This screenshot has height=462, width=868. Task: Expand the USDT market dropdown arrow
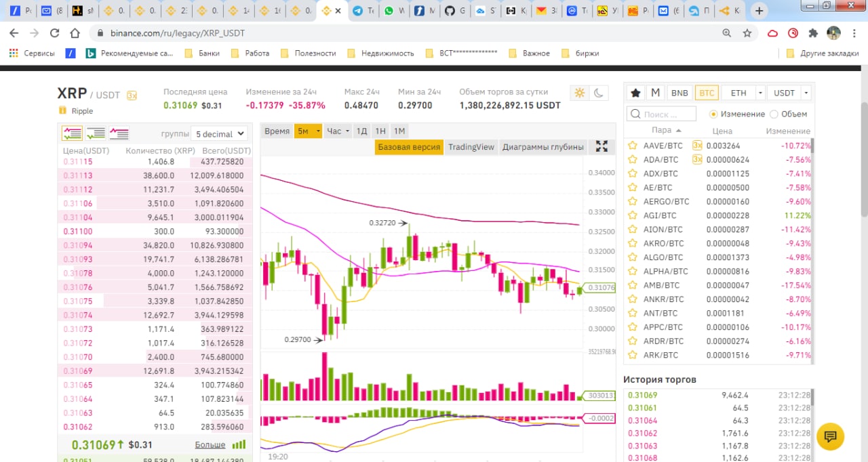806,93
